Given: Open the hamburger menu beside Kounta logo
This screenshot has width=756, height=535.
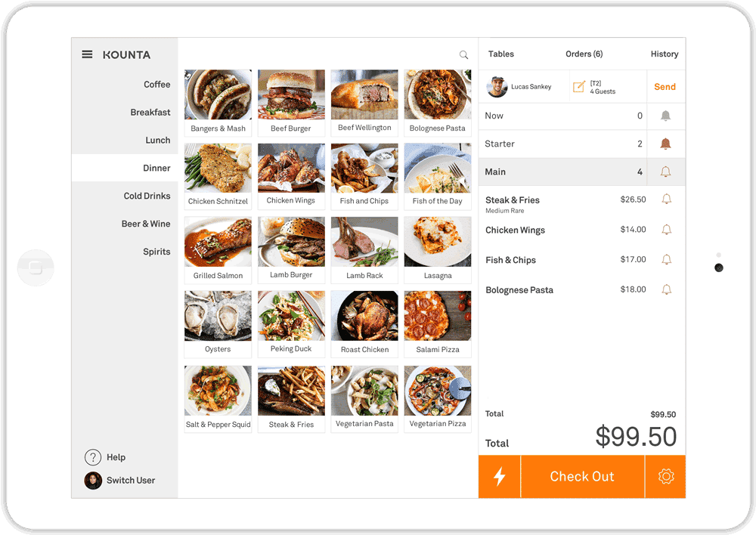Looking at the screenshot, I should coord(87,54).
